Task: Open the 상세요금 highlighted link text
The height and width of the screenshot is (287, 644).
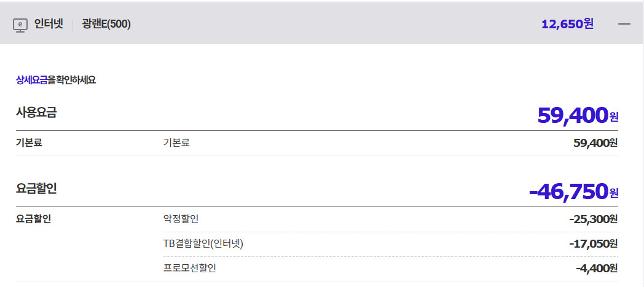Action: click(31, 80)
